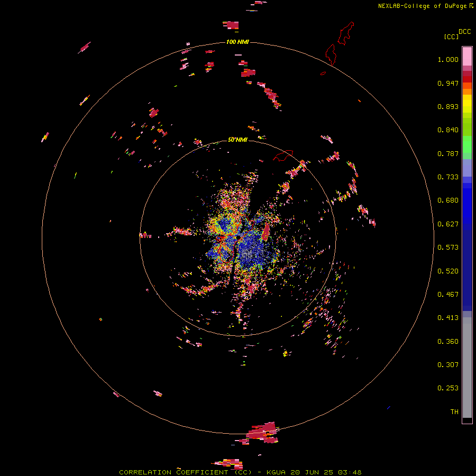The width and height of the screenshot is (476, 476).
Task: Click the 0.307 scale value
Action: (448, 365)
